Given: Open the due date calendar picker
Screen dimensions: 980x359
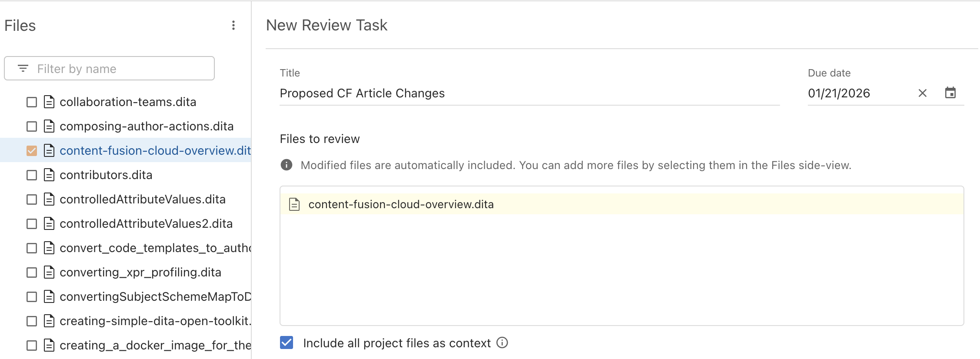Looking at the screenshot, I should 950,93.
